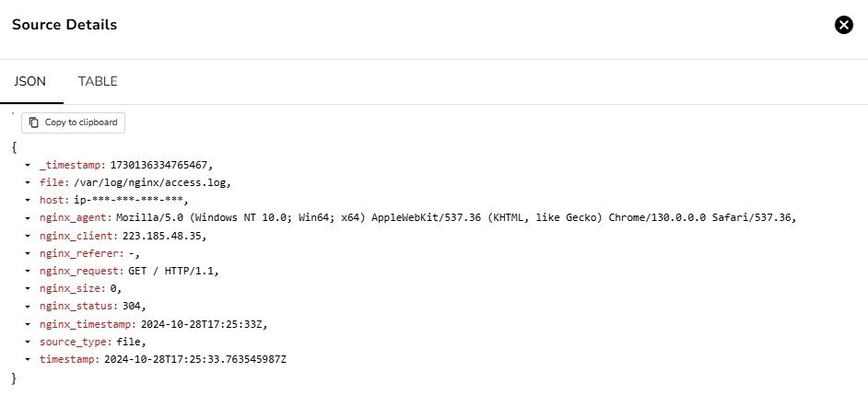Select the JSON tab
This screenshot has width=868, height=407.
(30, 81)
